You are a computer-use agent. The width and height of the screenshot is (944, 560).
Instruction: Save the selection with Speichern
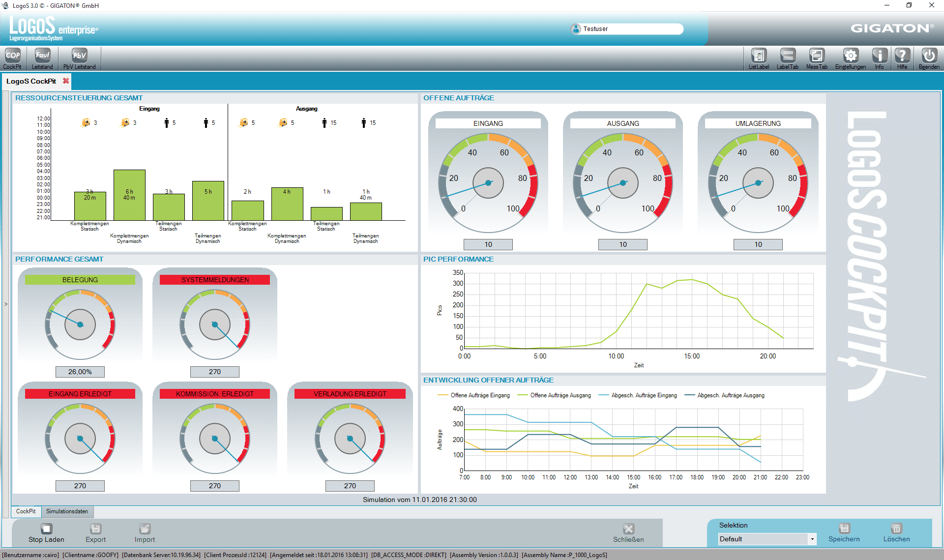coord(844,529)
